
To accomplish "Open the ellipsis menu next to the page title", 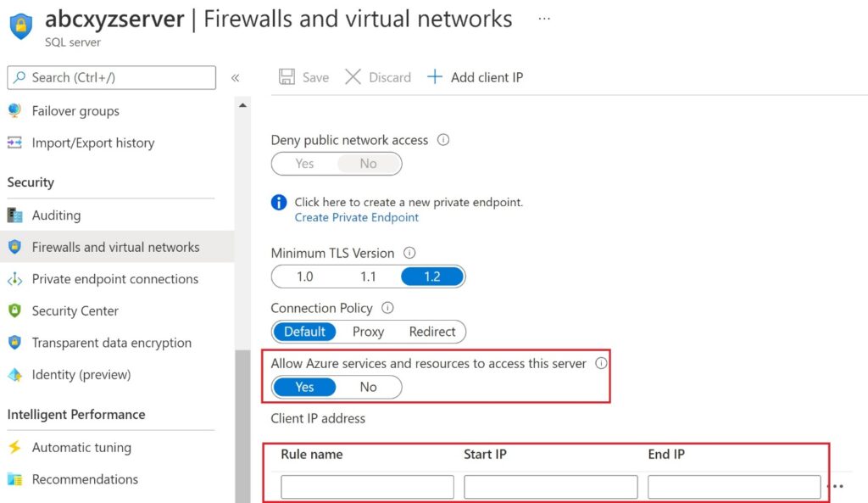I will tap(543, 18).
